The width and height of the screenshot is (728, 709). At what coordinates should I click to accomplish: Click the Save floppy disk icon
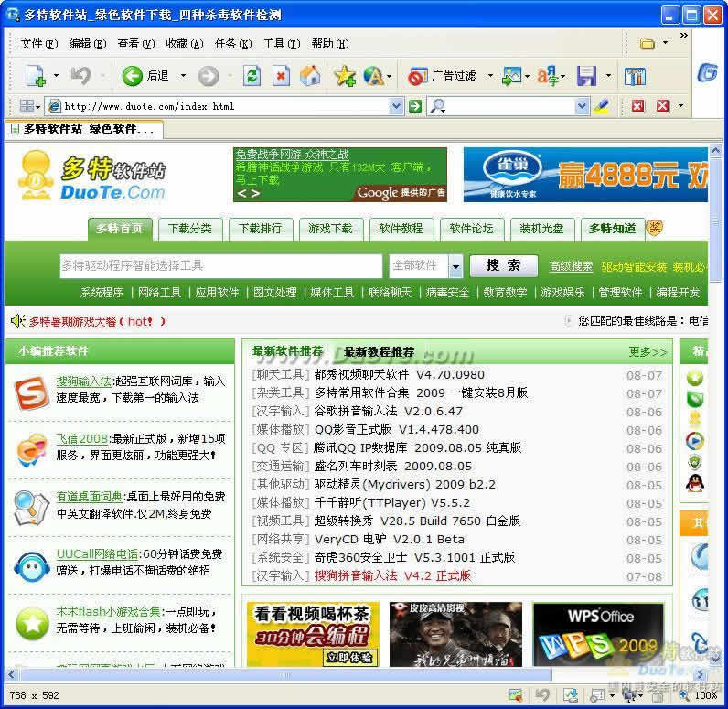click(x=586, y=76)
